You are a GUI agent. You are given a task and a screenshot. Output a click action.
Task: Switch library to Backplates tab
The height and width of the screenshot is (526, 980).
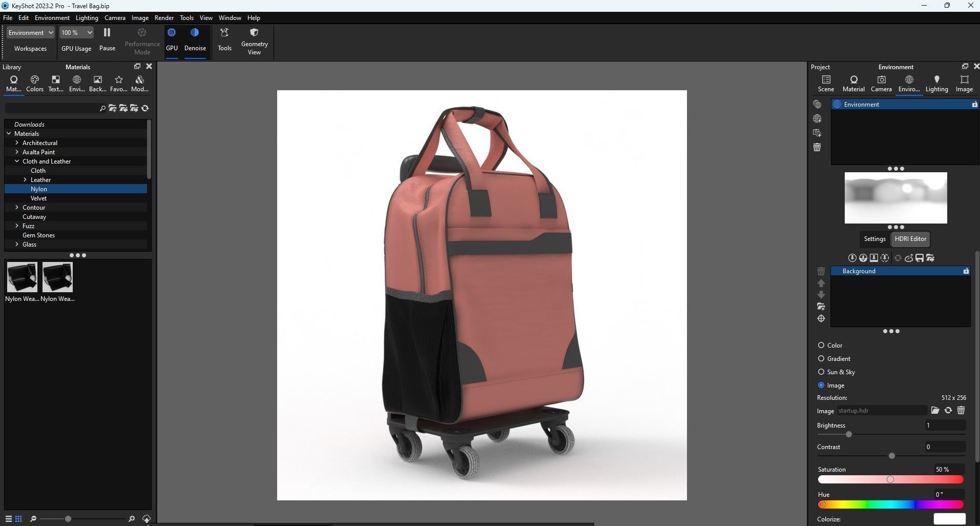(x=97, y=84)
